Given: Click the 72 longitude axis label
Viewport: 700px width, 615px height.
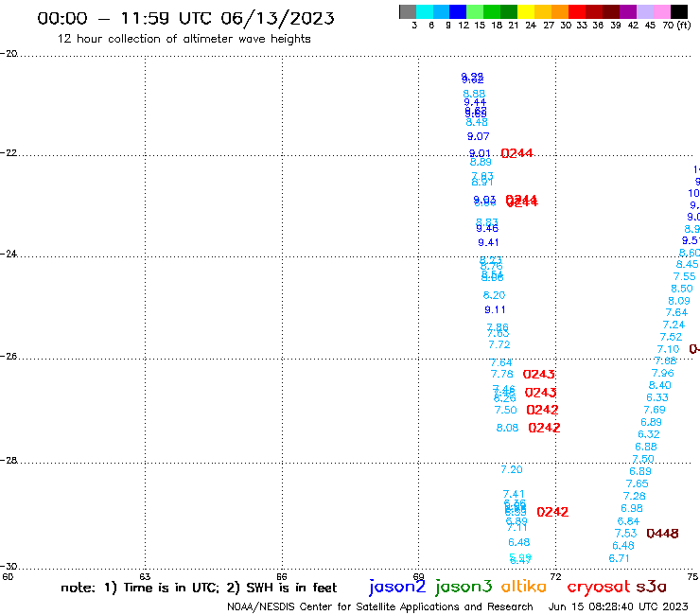Looking at the screenshot, I should pyautogui.click(x=555, y=576).
